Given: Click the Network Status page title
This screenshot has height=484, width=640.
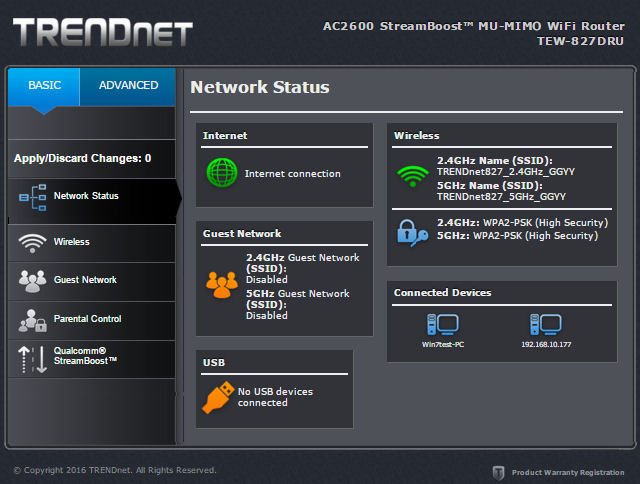Looking at the screenshot, I should (x=260, y=87).
